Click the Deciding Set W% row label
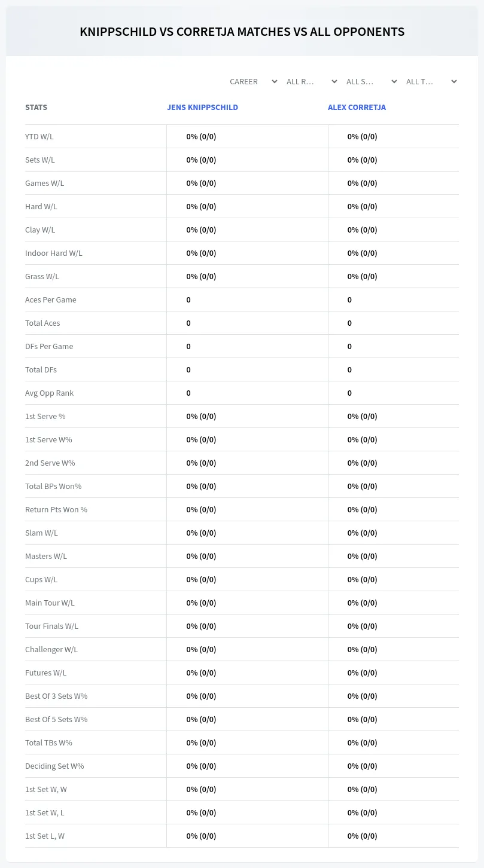Image resolution: width=484 pixels, height=868 pixels. click(54, 766)
